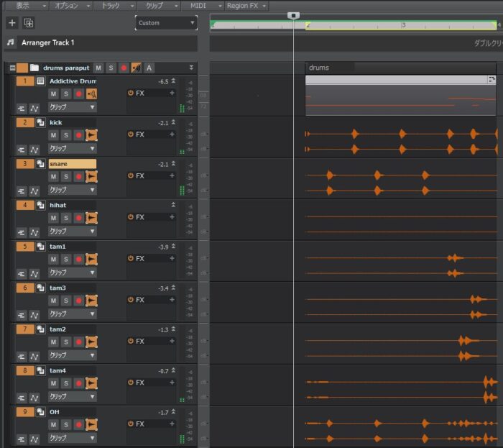Click the snare audio track type icon
The height and width of the screenshot is (448, 503).
tap(40, 164)
